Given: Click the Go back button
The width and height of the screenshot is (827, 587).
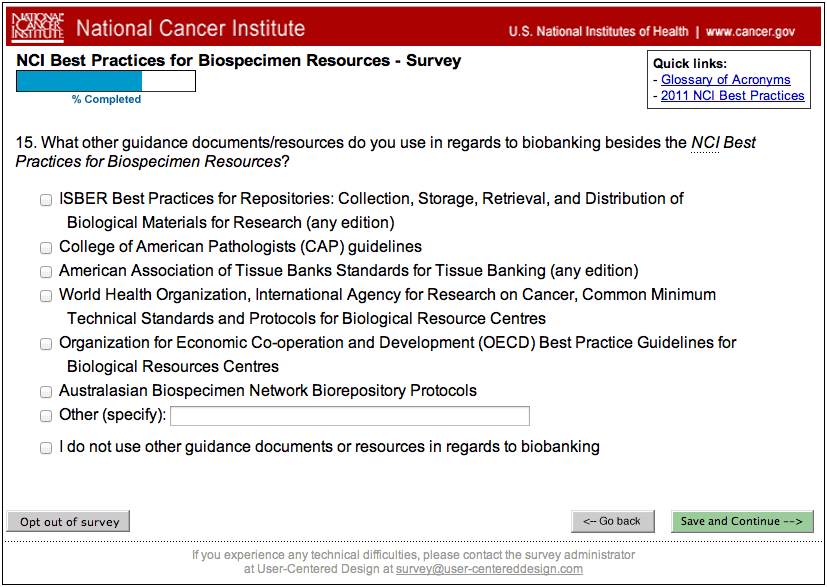Looking at the screenshot, I should 612,521.
